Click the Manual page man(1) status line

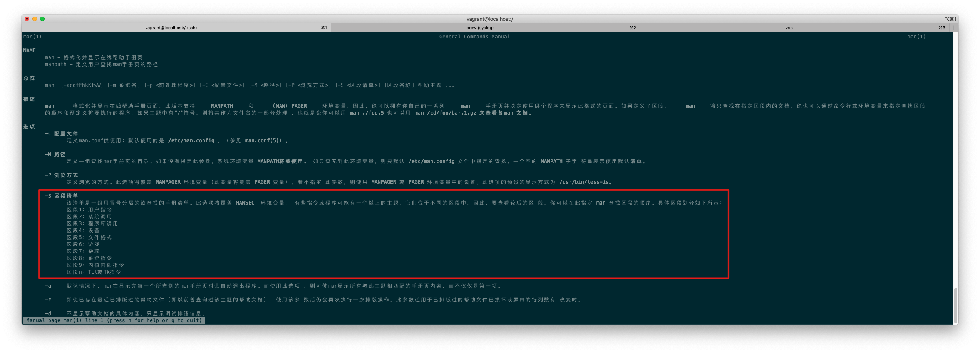click(114, 320)
